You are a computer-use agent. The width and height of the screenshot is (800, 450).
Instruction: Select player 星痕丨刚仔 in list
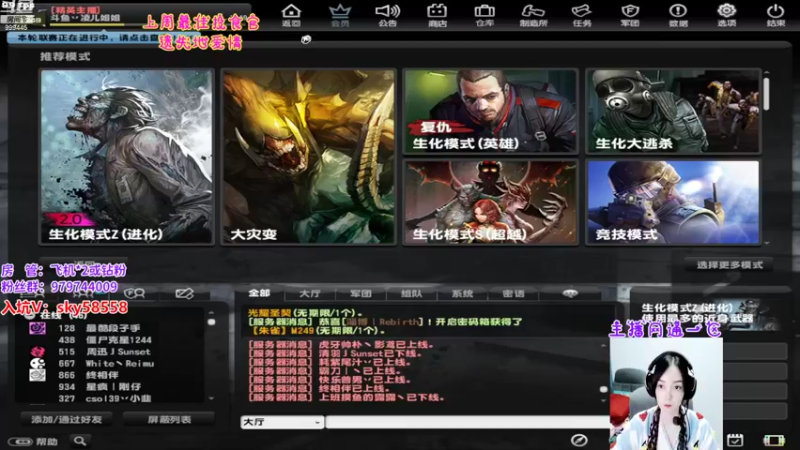point(113,387)
